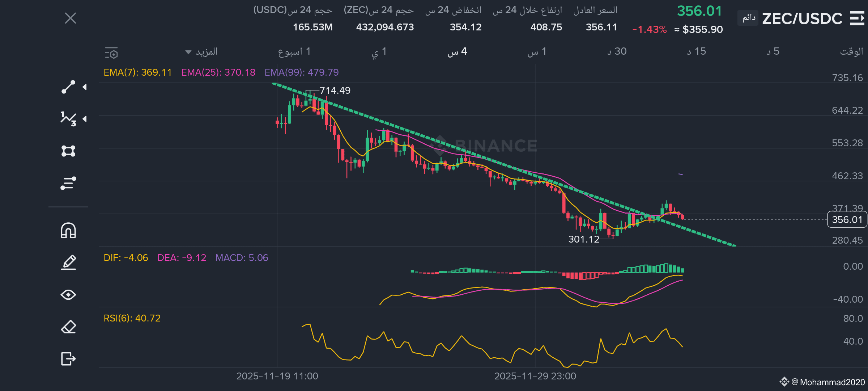The image size is (868, 391).
Task: Switch to the 15 د timeframe tab
Action: pyautogui.click(x=696, y=52)
